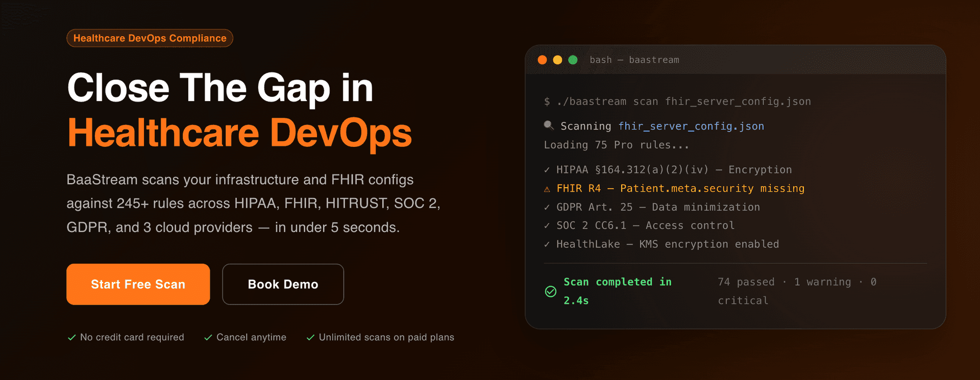
Task: Click checkmark beside GDPR Art. 25 line
Action: coord(547,208)
